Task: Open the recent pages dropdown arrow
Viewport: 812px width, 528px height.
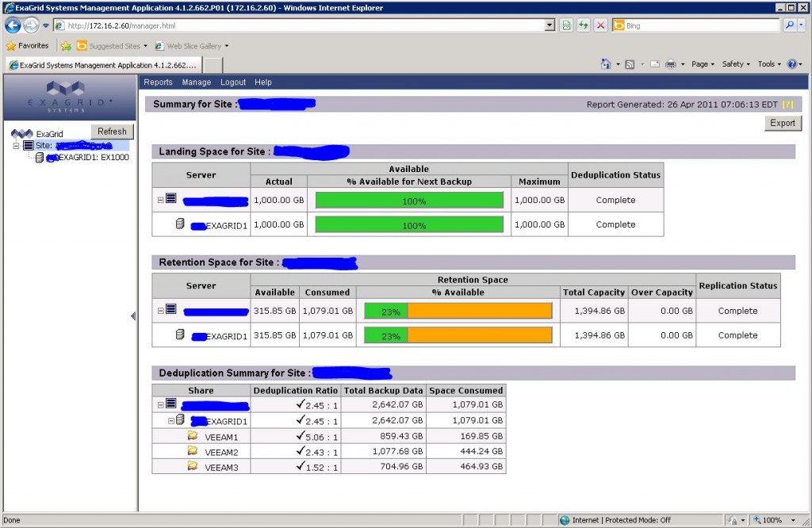Action: [45, 25]
